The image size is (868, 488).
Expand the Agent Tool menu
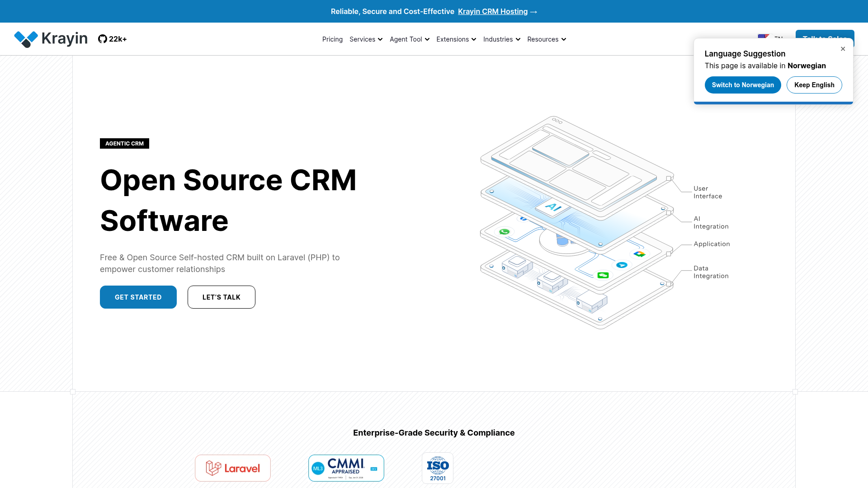(x=410, y=39)
